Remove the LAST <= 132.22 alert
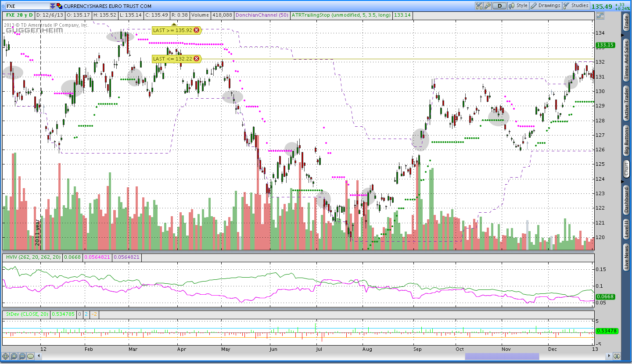Viewport: 632px width, 364px height. [x=196, y=58]
